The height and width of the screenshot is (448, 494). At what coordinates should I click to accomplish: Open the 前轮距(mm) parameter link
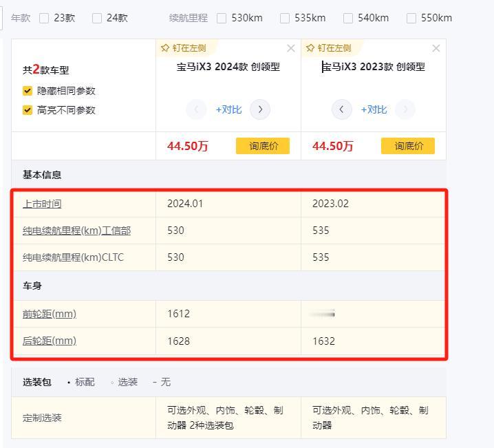[x=50, y=314]
